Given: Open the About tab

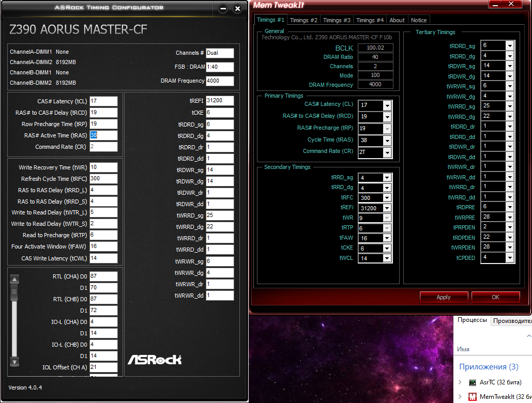Looking at the screenshot, I should (397, 20).
